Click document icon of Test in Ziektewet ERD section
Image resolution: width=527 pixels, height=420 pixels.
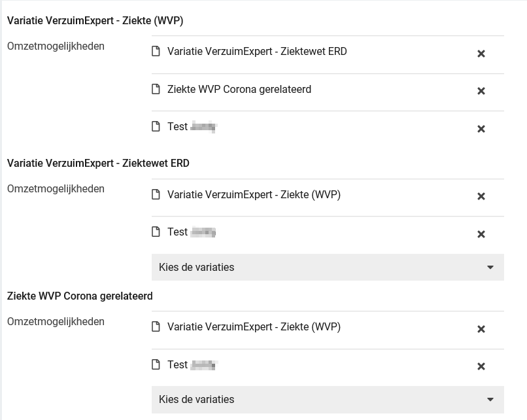pos(156,232)
